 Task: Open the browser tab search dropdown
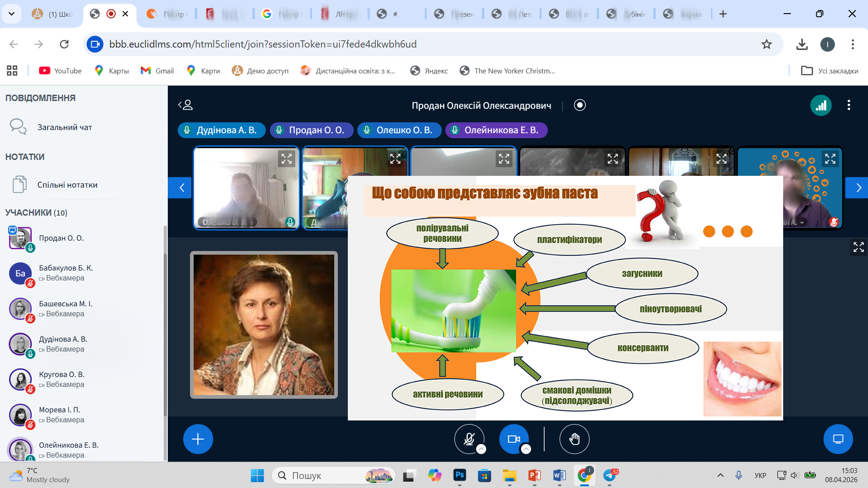[12, 14]
